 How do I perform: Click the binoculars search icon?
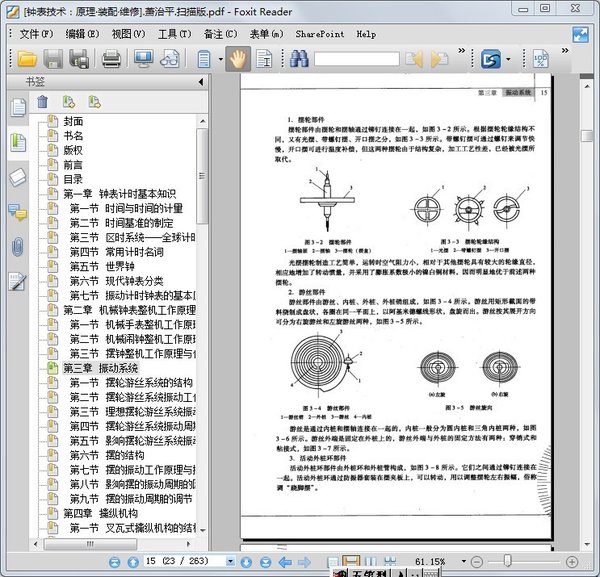(299, 59)
